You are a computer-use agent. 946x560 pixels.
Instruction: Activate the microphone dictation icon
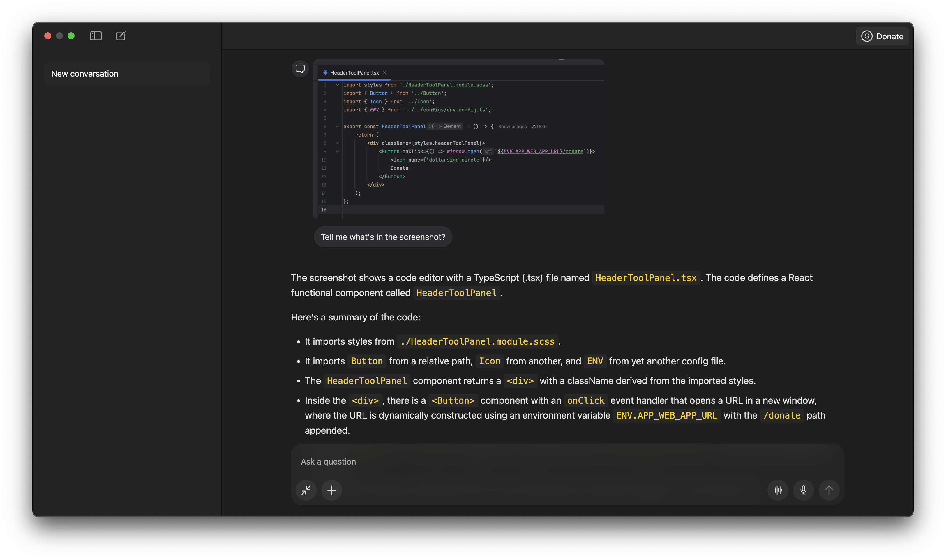[x=803, y=490]
